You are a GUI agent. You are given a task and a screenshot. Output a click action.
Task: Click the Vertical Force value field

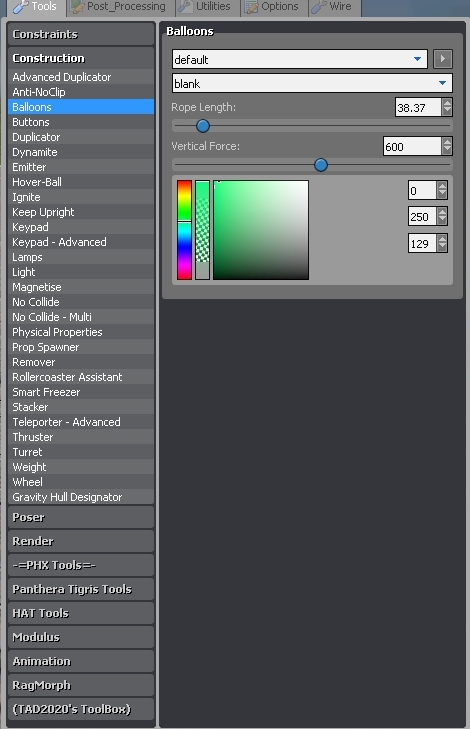pos(411,146)
